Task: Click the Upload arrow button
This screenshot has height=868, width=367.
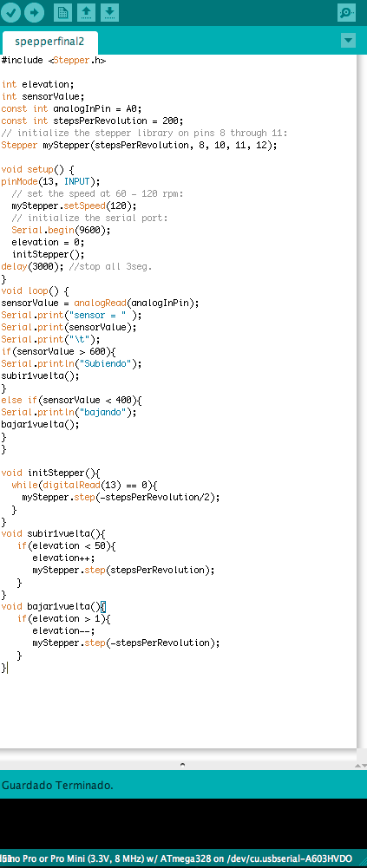Action: (x=35, y=12)
